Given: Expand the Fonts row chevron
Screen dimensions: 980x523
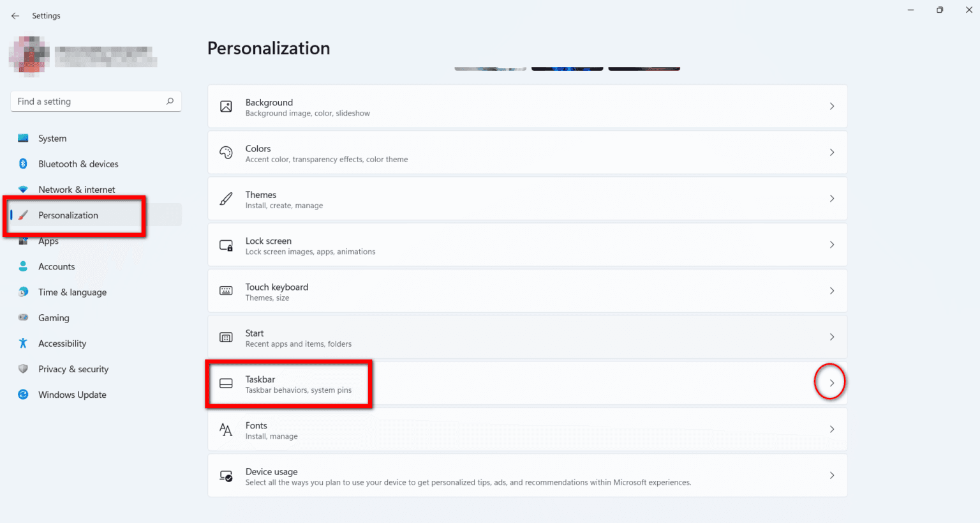Looking at the screenshot, I should (832, 429).
